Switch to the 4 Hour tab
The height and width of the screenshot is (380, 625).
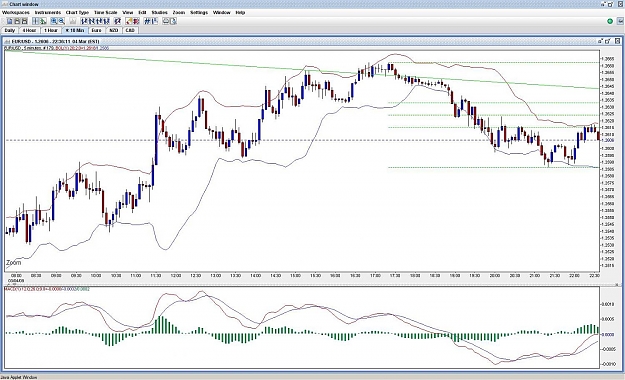29,30
